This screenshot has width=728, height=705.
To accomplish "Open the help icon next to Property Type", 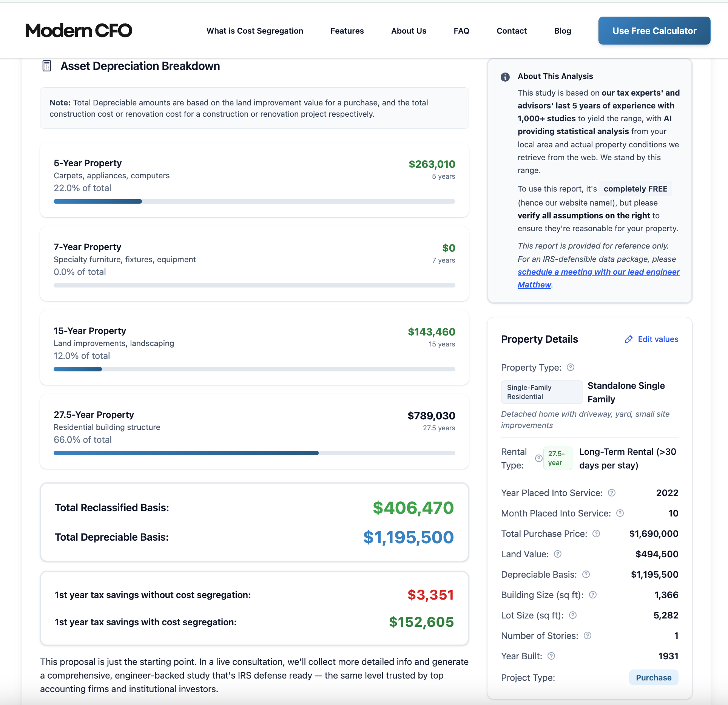I will click(x=571, y=367).
